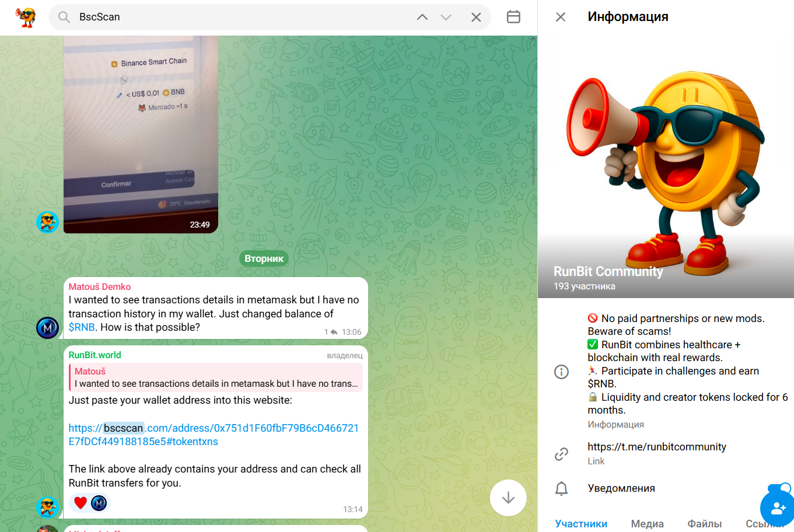Click the Вторник date separator
The width and height of the screenshot is (794, 532).
pos(264,258)
